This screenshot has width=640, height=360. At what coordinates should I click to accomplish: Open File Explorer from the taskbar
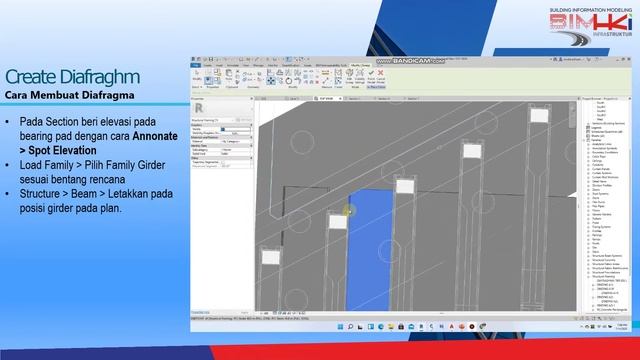click(x=391, y=327)
